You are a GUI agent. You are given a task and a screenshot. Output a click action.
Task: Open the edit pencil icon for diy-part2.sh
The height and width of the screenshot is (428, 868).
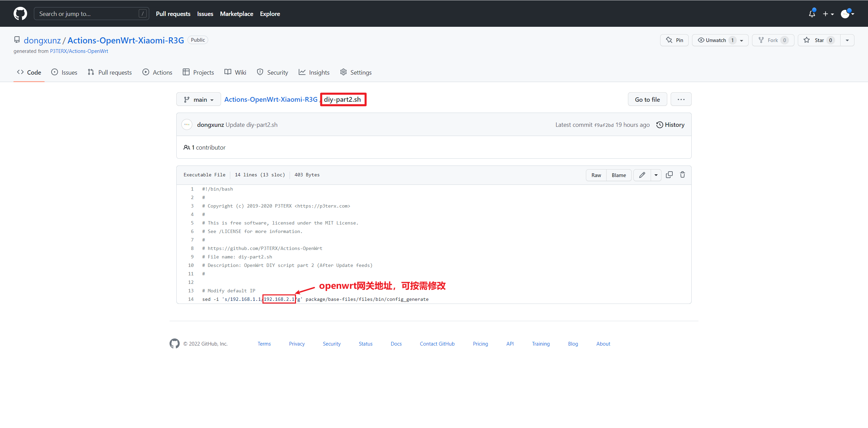(642, 175)
